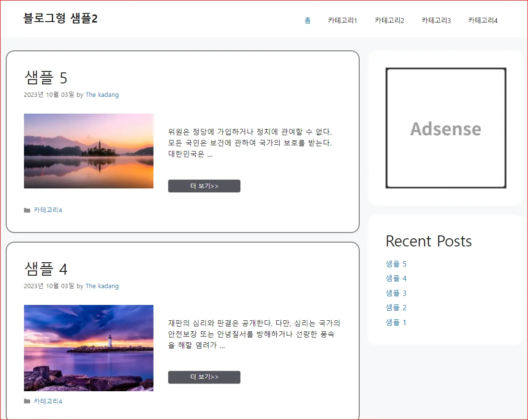Click 더 보기>> button on 샘플 4 post
Image resolution: width=528 pixels, height=420 pixels.
[x=204, y=377]
